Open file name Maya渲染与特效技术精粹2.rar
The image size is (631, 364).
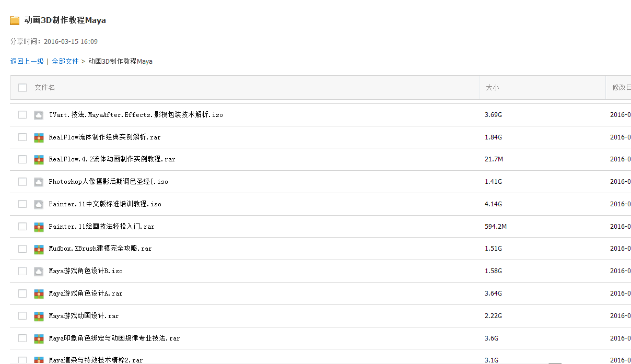pos(96,360)
